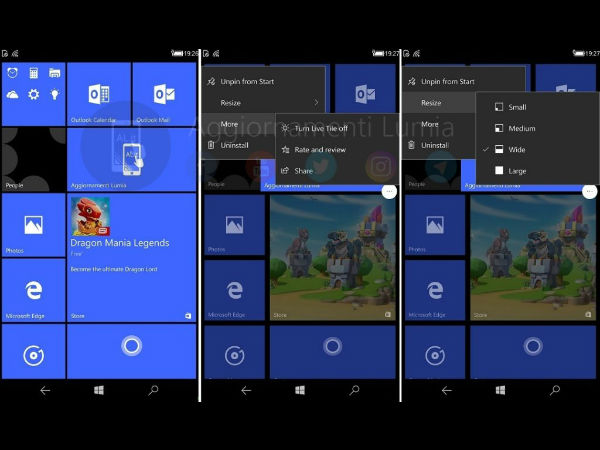
Task: Select Turn Live Tile off option
Action: coord(337,129)
